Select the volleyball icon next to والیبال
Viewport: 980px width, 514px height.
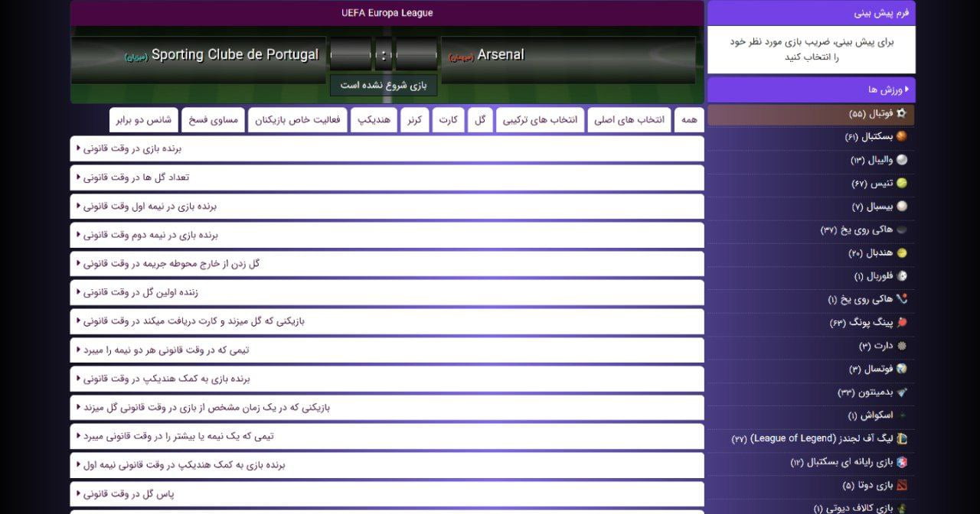coord(901,160)
